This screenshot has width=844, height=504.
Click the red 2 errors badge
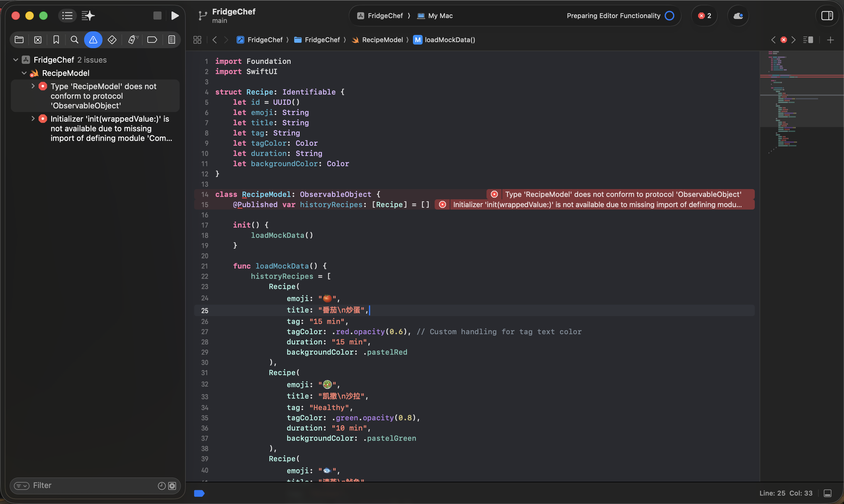pos(704,16)
